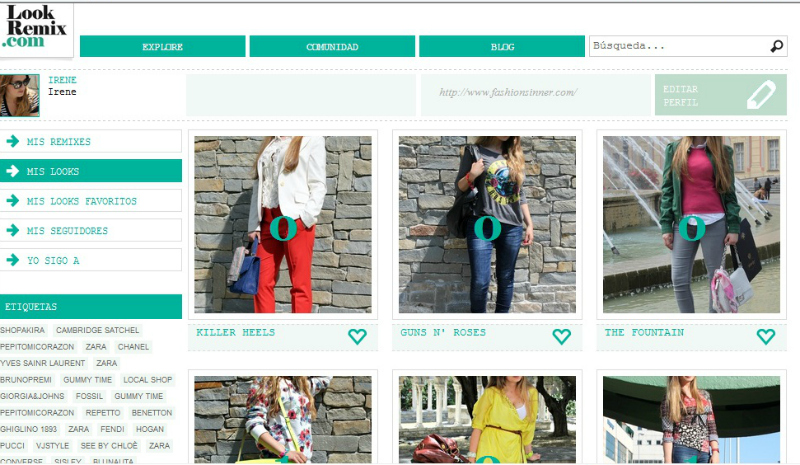The image size is (800, 465).
Task: Select the PUCCI tag
Action: point(13,446)
